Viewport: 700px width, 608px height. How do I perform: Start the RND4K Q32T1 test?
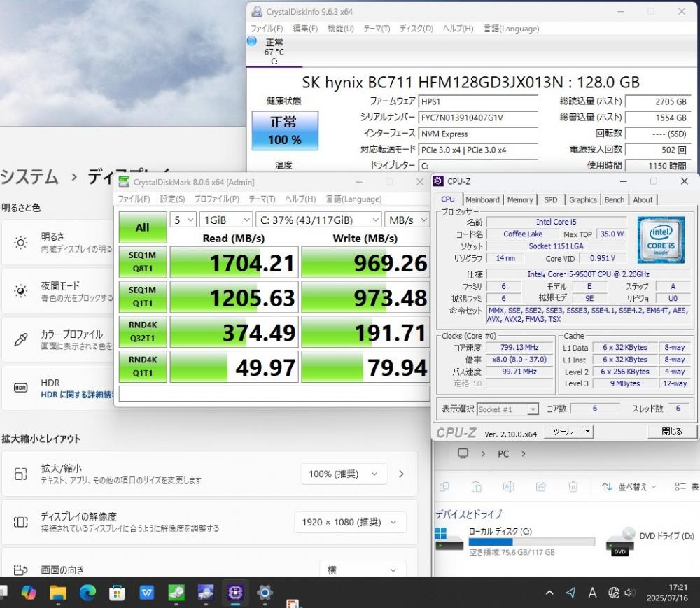(142, 332)
